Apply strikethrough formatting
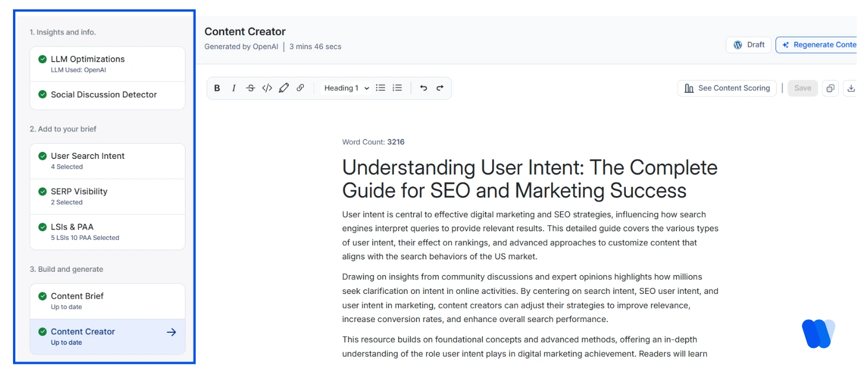 (250, 88)
